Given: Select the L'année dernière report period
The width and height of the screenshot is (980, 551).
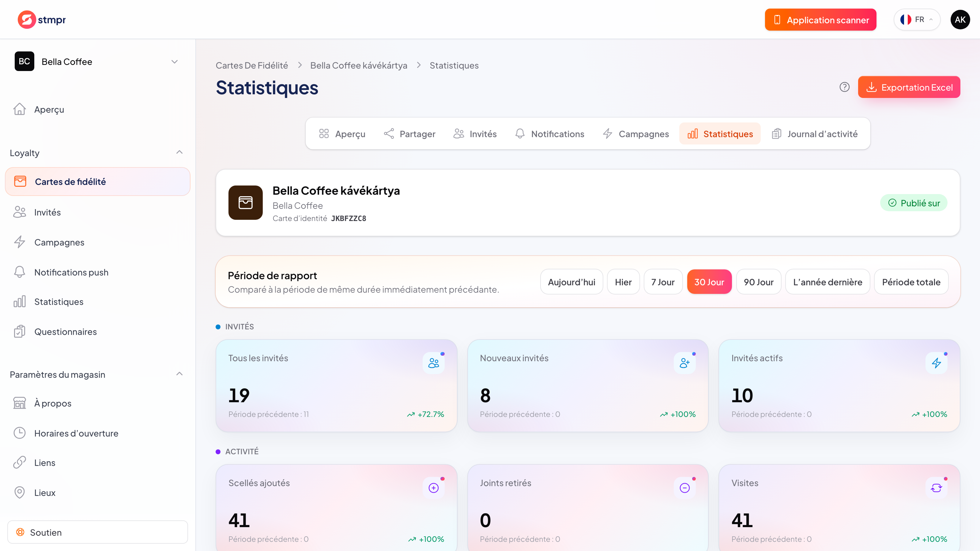Looking at the screenshot, I should (827, 282).
